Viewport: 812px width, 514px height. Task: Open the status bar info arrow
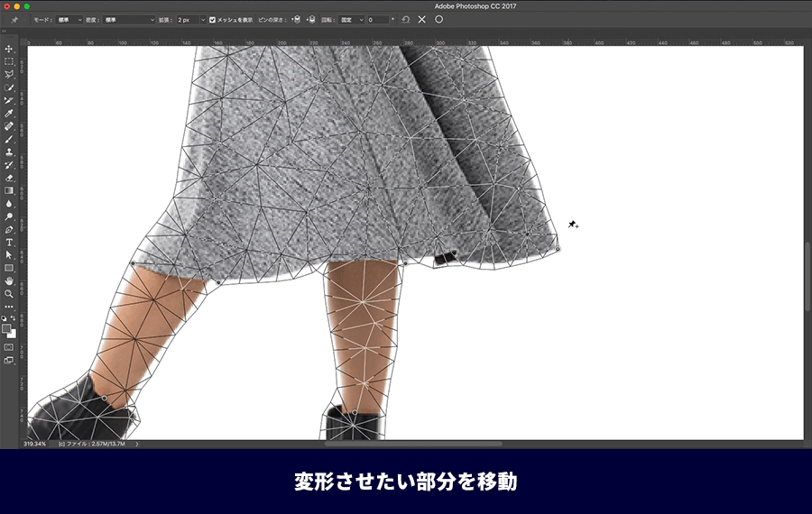pyautogui.click(x=137, y=444)
